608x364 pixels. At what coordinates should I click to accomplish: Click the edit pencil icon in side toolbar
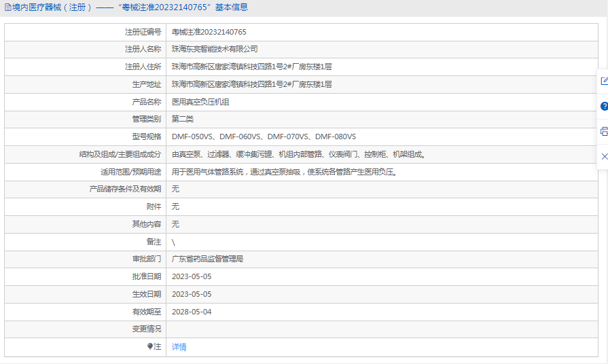[604, 81]
